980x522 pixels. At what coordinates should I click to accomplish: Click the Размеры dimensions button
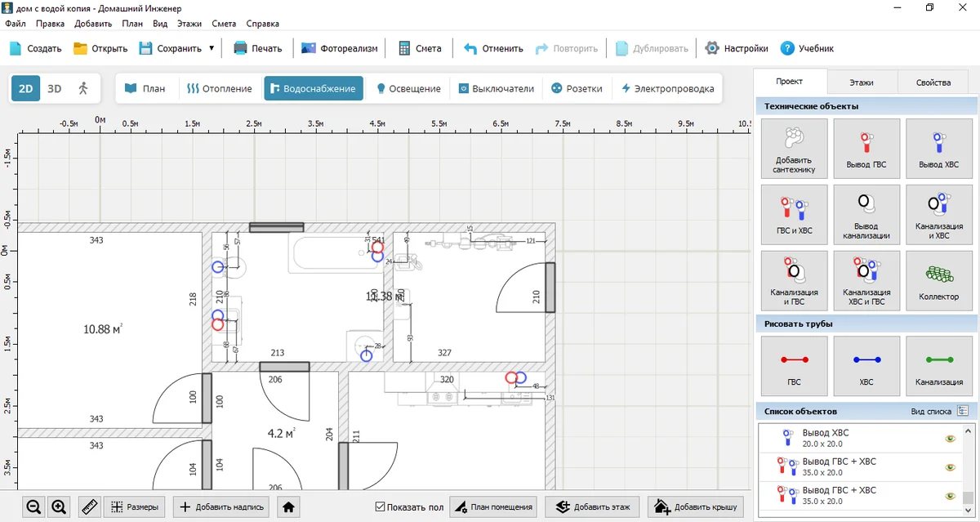click(135, 506)
